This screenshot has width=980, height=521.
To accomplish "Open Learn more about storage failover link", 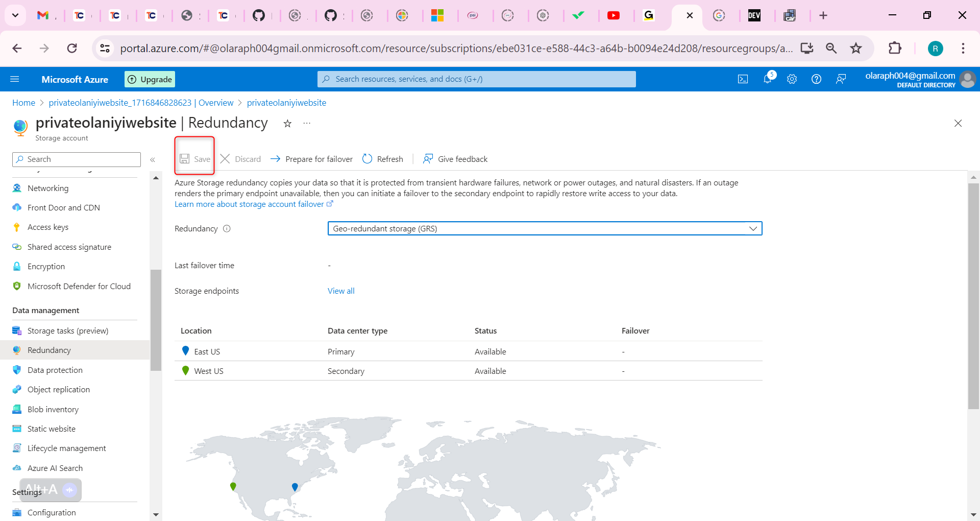I will [x=249, y=204].
